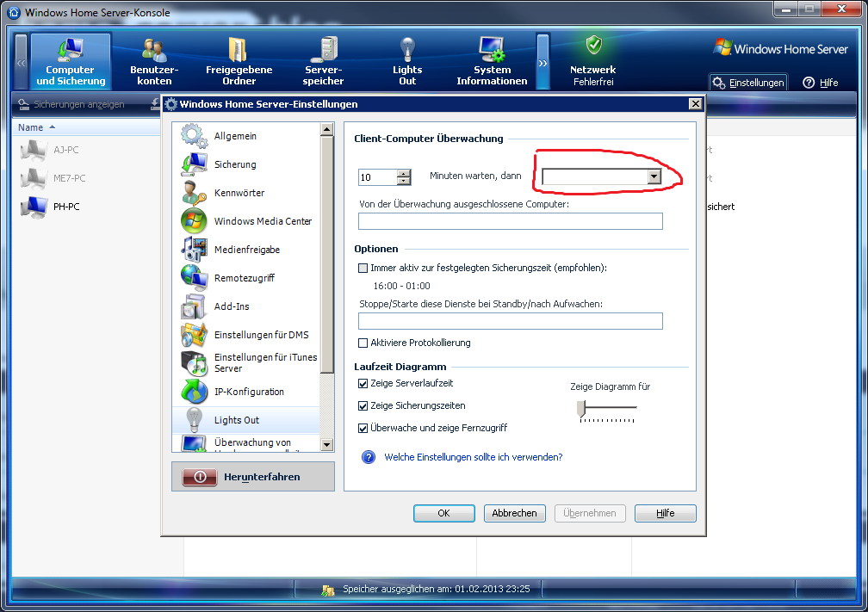Uncheck Zeige Serverlaufzeit
Viewport: 868px width, 612px height.
[363, 384]
